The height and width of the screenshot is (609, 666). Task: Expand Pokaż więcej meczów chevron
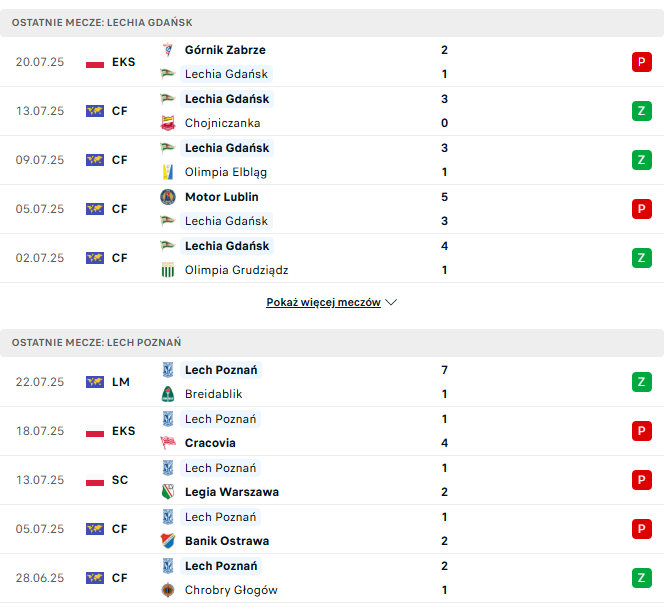391,302
